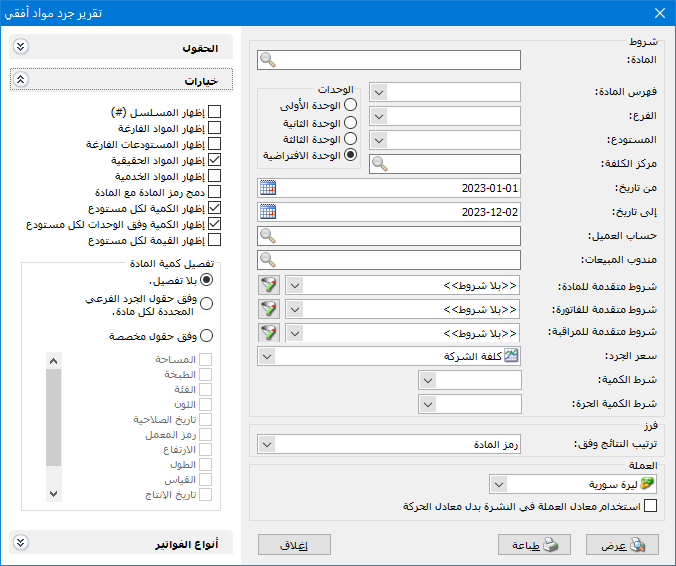Collapse the خيارات section chevron
The image size is (676, 566).
click(x=21, y=79)
